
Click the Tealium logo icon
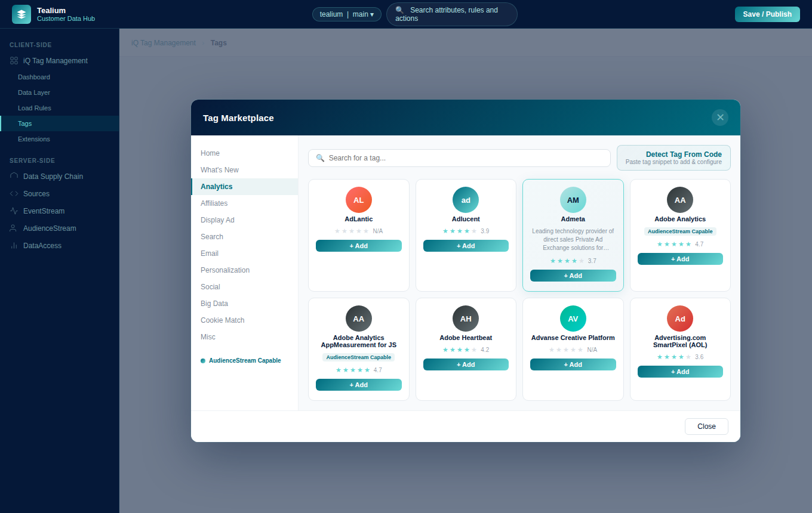pos(21,14)
